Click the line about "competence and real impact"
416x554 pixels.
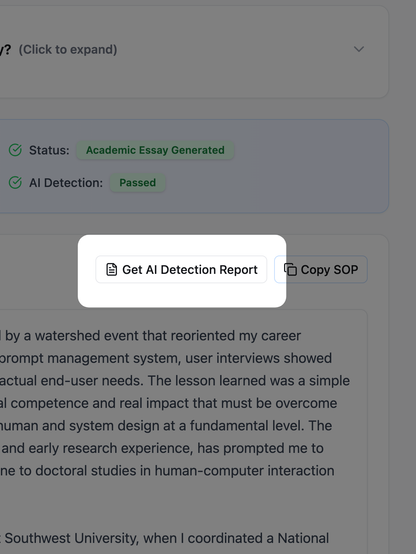click(x=169, y=403)
